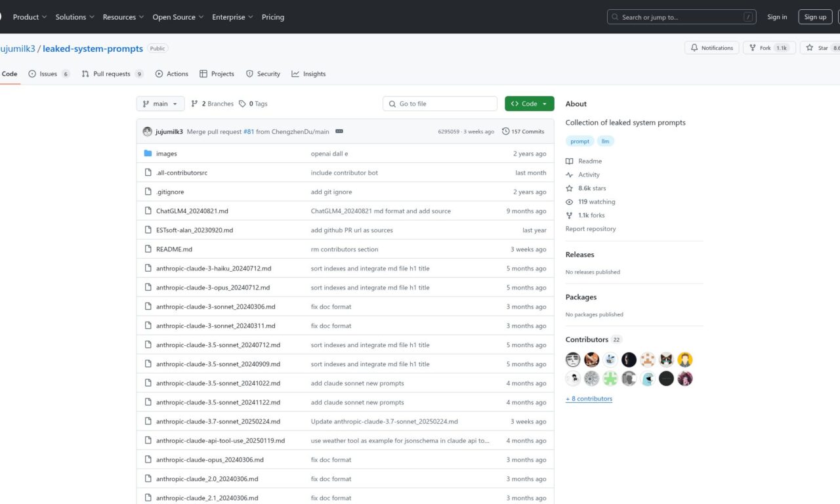Switch to the Insights tab
The width and height of the screenshot is (840, 504).
[x=309, y=74]
